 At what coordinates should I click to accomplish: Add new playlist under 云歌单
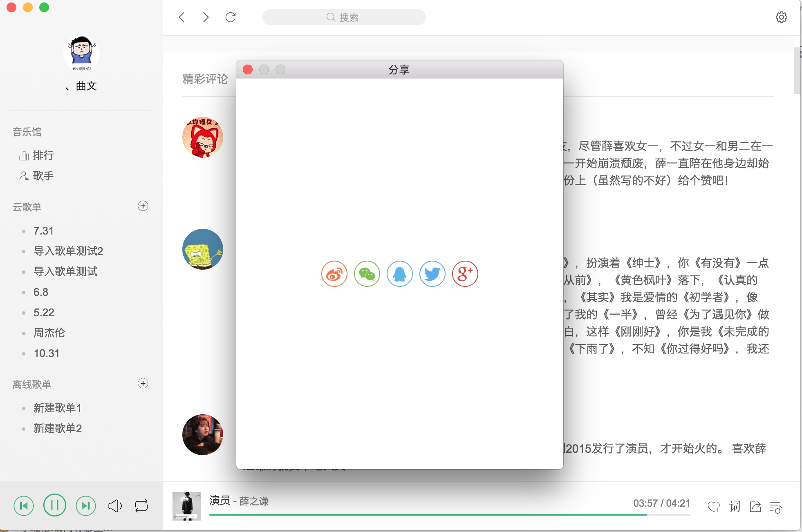click(143, 206)
